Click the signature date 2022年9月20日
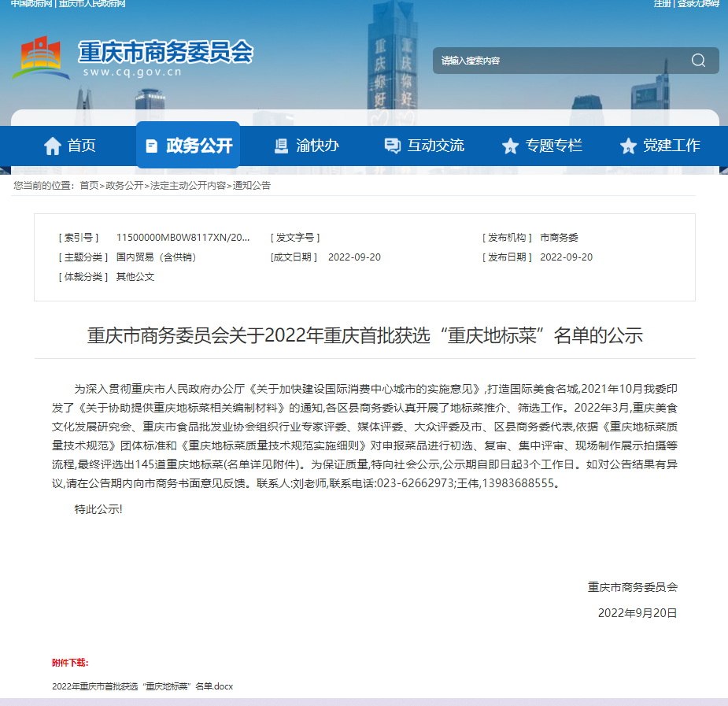The width and height of the screenshot is (728, 706). pos(637,613)
